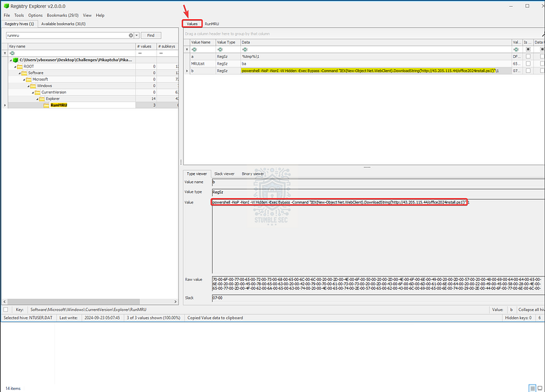Collapse the ROOT tree node
545x392 pixels.
pyautogui.click(x=15, y=67)
